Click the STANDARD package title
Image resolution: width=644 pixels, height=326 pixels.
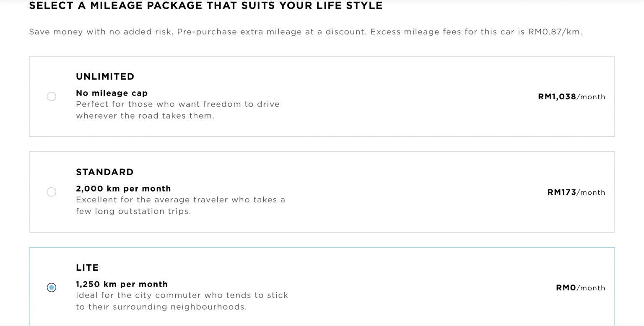105,172
